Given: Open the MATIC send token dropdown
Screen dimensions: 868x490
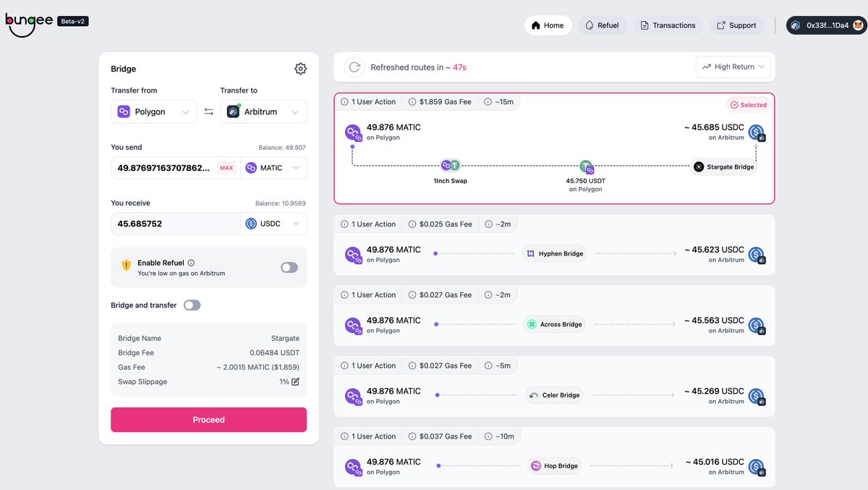Looking at the screenshot, I should 273,168.
